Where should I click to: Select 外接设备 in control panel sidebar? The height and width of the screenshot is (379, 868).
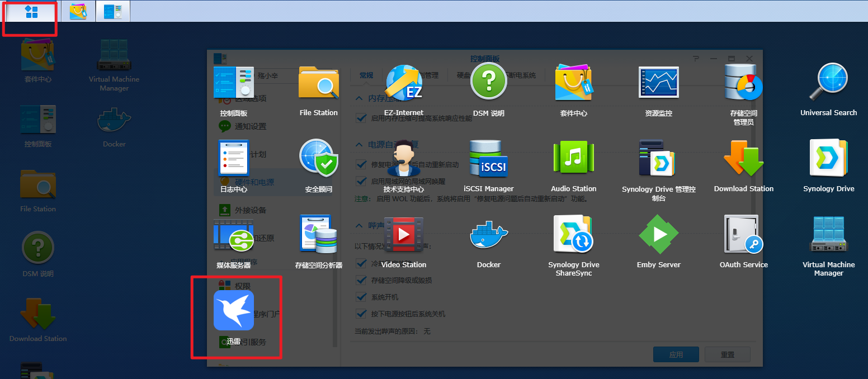(x=250, y=210)
